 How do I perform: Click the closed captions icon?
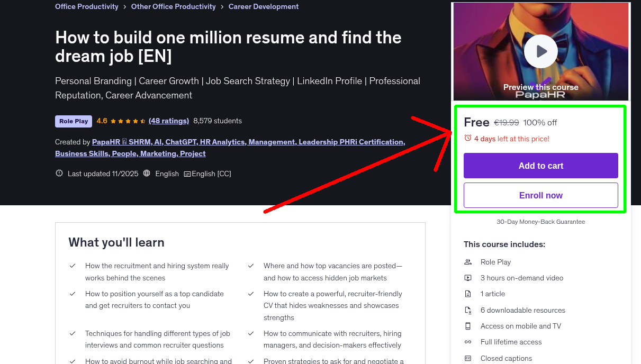click(468, 358)
